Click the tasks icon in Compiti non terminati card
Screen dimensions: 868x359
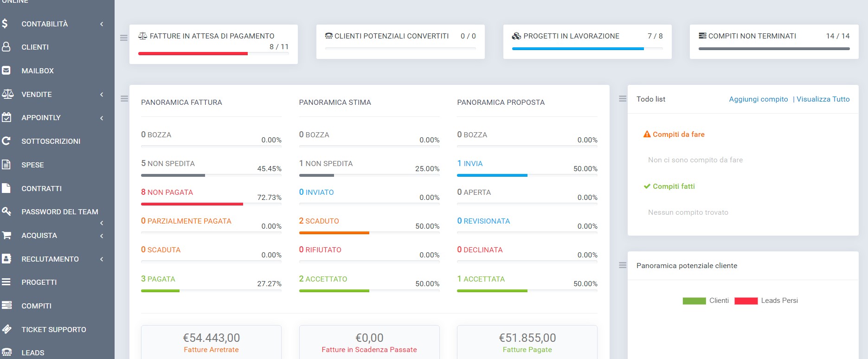702,36
